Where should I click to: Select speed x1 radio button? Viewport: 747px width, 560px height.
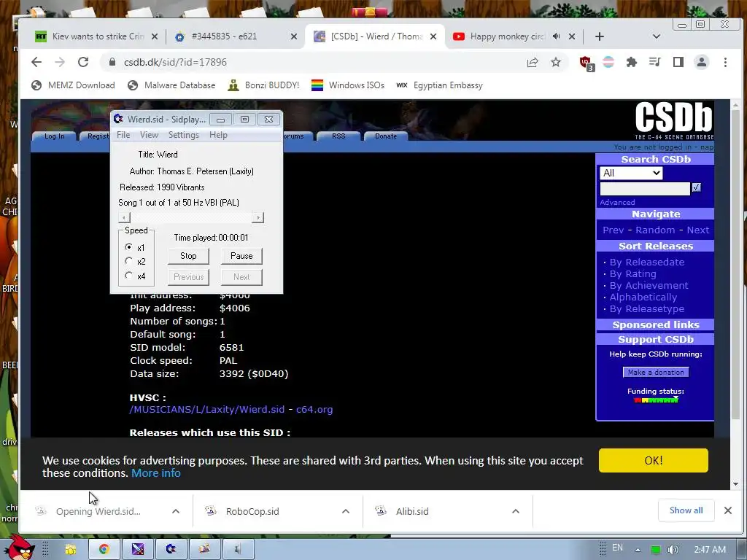tap(128, 247)
